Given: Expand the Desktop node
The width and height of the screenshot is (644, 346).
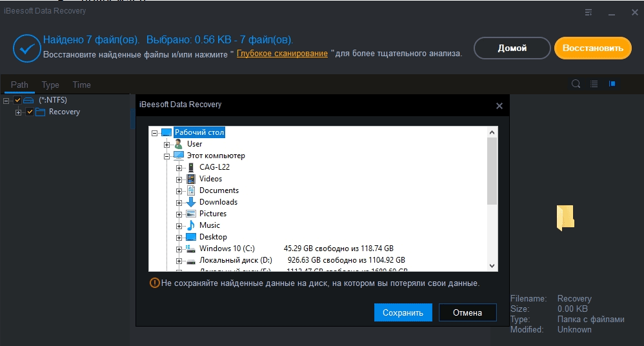Looking at the screenshot, I should coord(179,238).
